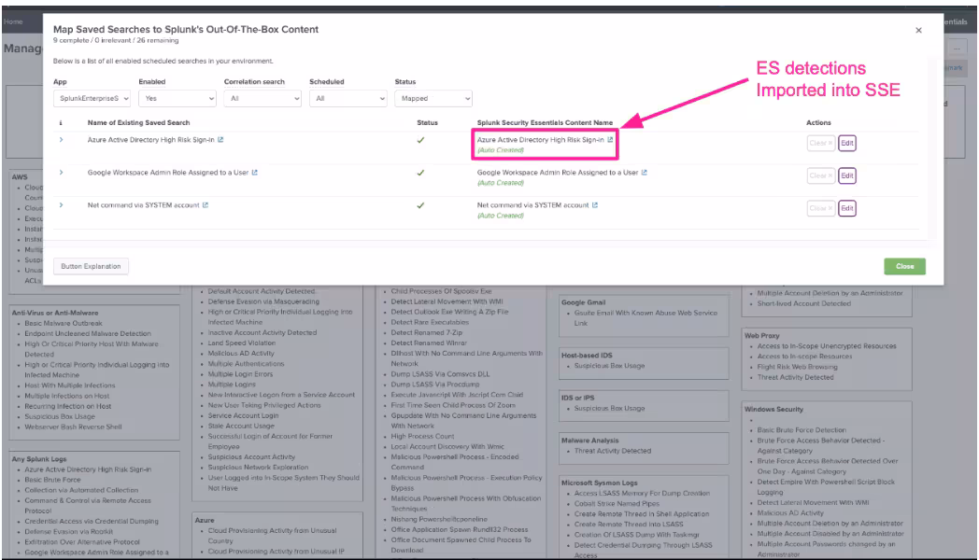Click the info column header icon

click(x=61, y=122)
